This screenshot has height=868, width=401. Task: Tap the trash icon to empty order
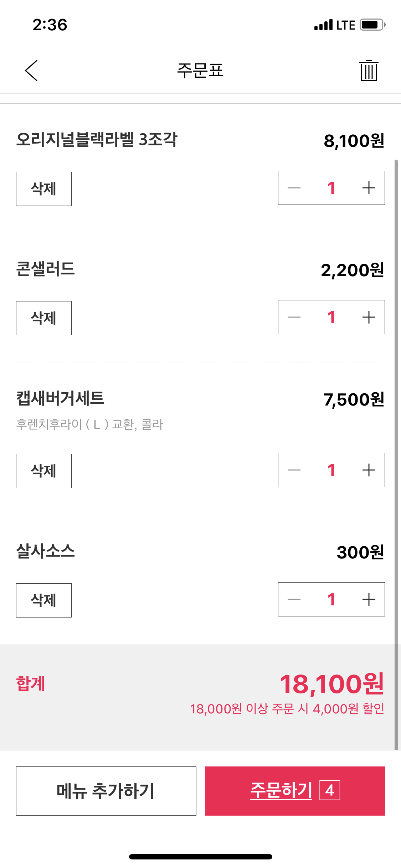coord(369,71)
